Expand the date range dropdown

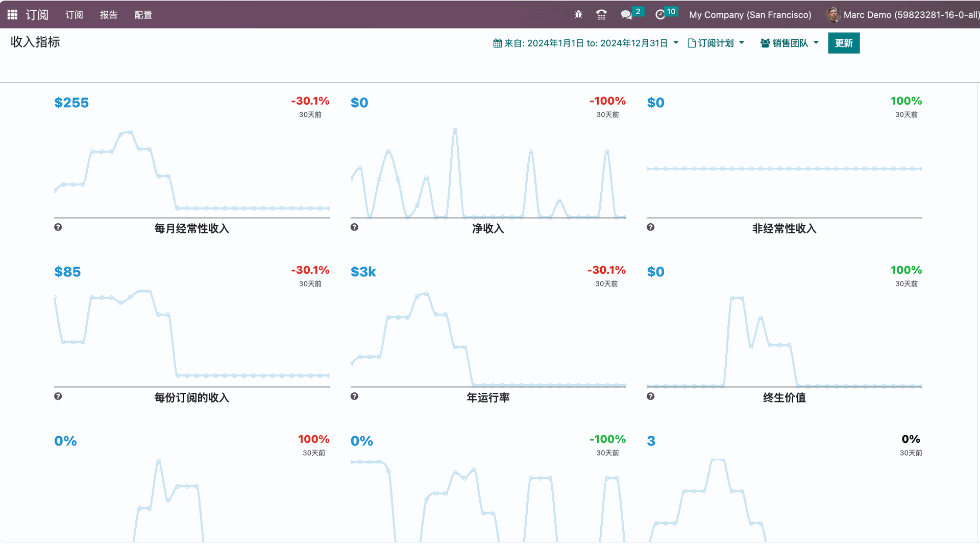tap(585, 43)
